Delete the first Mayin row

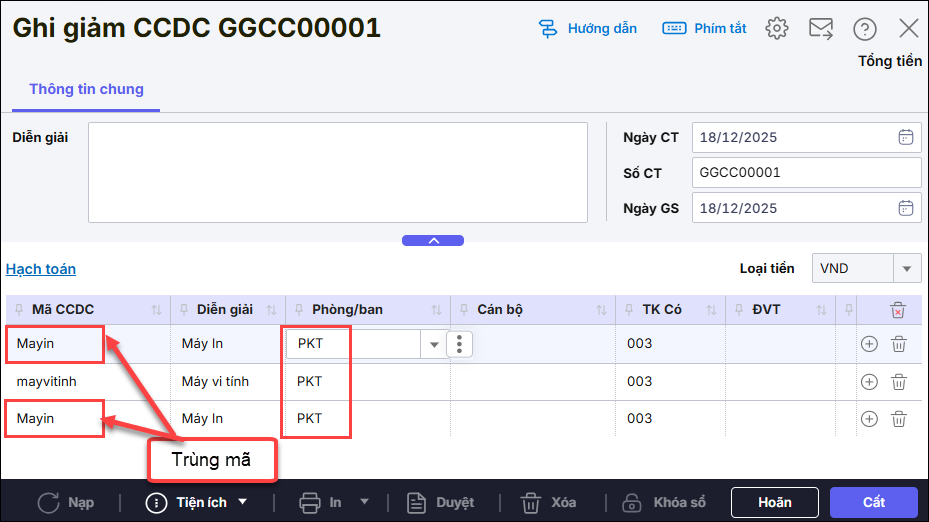(x=899, y=344)
